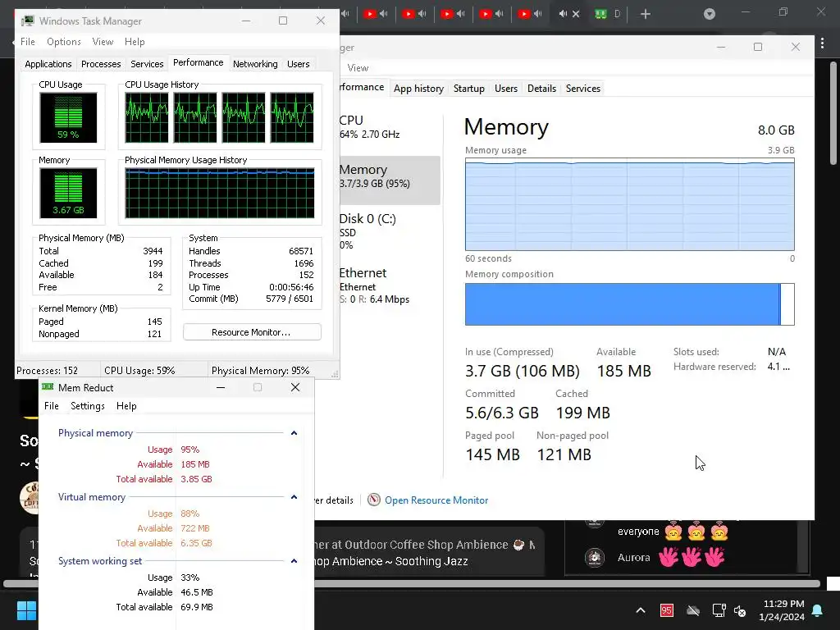The image size is (840, 630).
Task: Click the red Mem Reduct 95 tray icon
Action: click(x=666, y=610)
